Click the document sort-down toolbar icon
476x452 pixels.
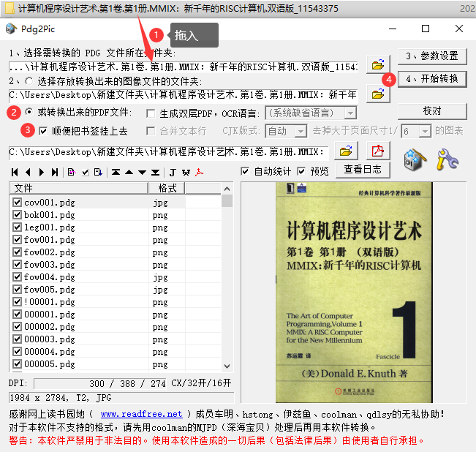pyautogui.click(x=98, y=173)
